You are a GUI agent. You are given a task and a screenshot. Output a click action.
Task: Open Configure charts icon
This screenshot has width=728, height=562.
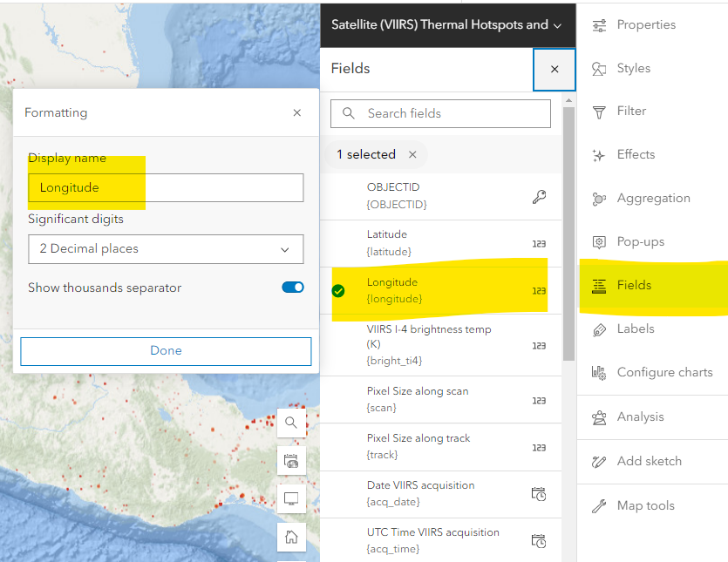click(599, 373)
